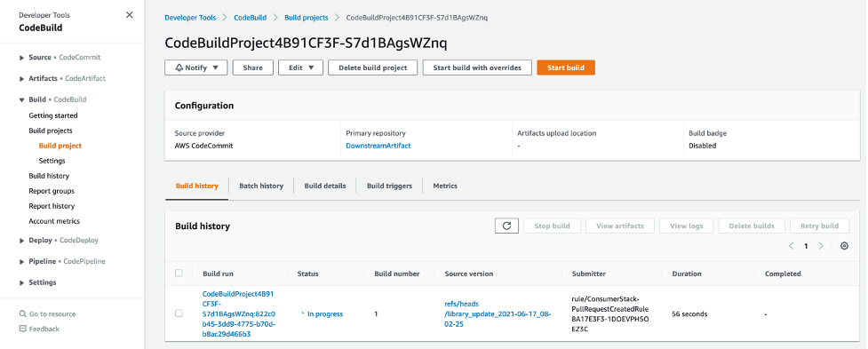Click Duration column header
Image resolution: width=868 pixels, height=349 pixels.
tap(687, 274)
